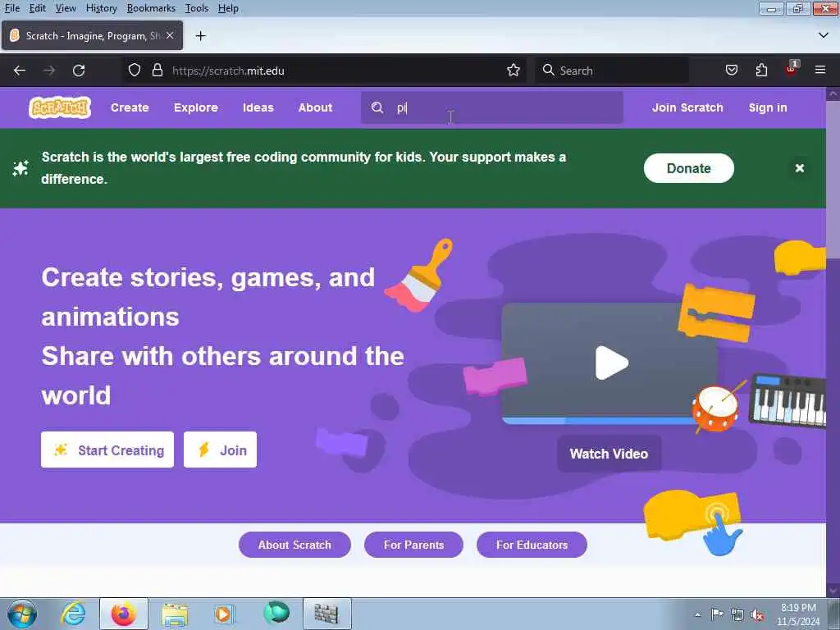Click the Start Creating button

point(107,450)
